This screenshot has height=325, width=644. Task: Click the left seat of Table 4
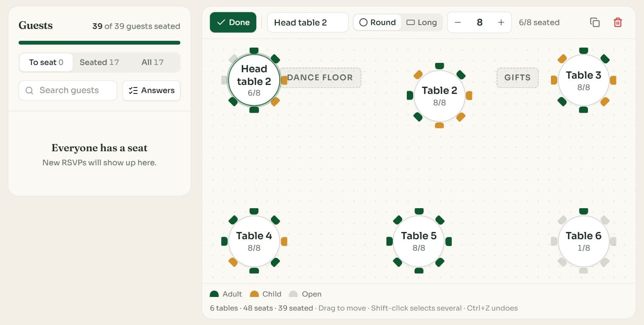(224, 241)
